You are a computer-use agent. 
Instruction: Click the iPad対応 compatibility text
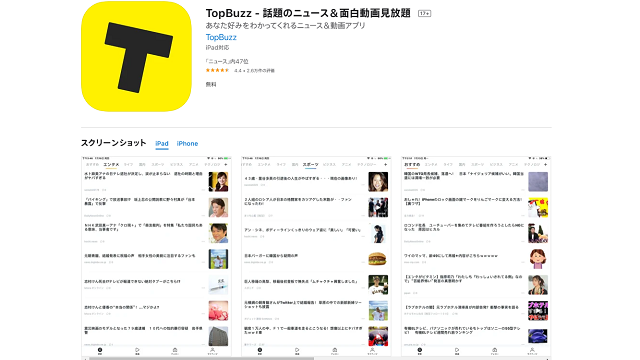pos(217,48)
